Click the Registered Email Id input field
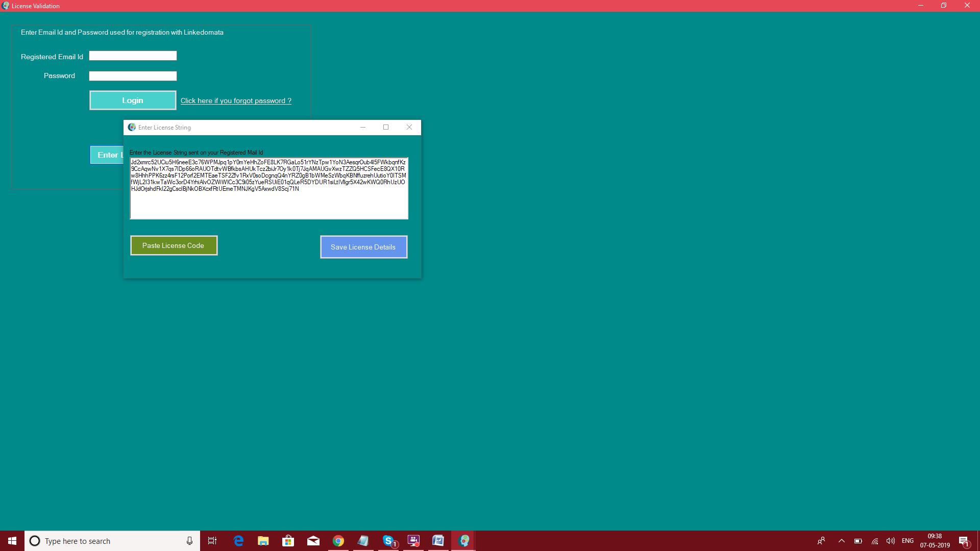980x551 pixels. coord(133,56)
